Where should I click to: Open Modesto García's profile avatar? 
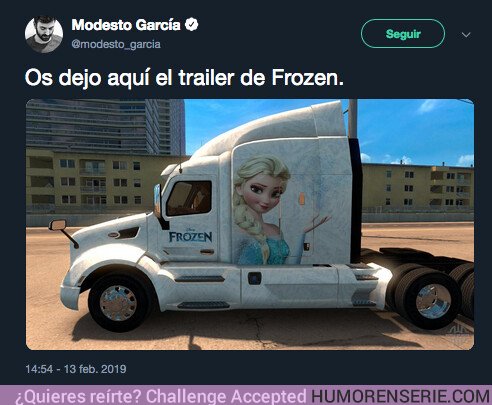[44, 34]
